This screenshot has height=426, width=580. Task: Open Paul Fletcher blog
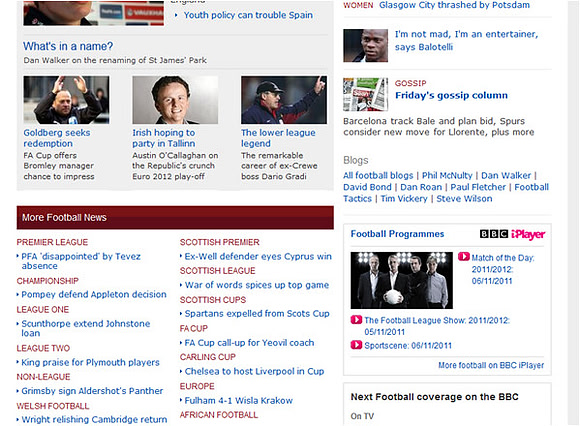(x=478, y=187)
